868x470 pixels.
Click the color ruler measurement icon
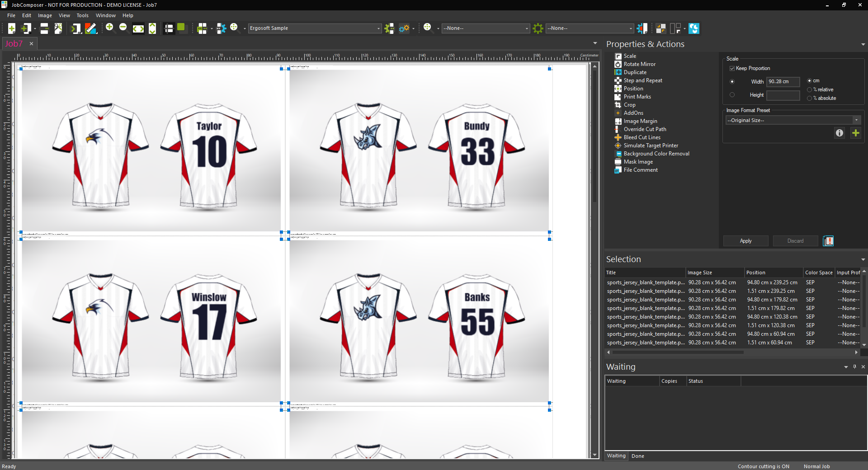tap(91, 28)
